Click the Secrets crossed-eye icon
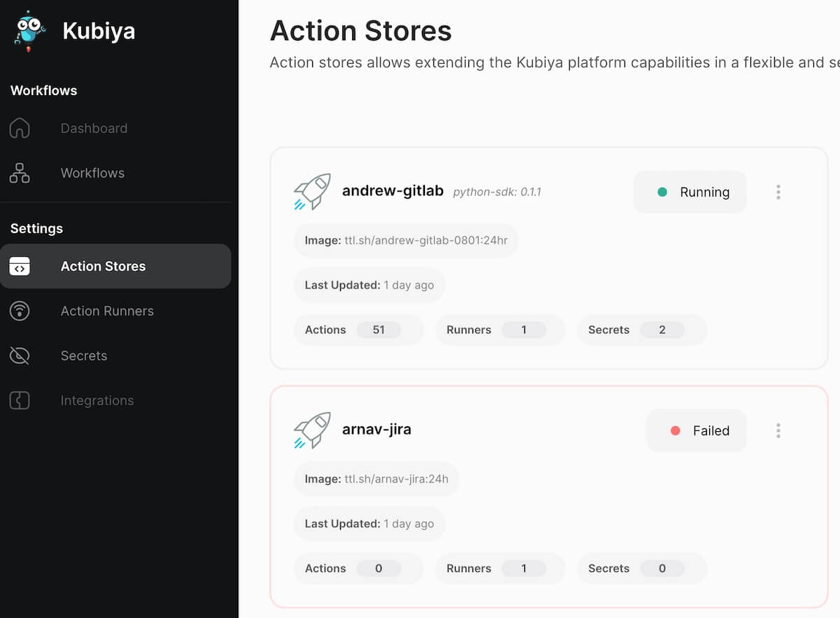This screenshot has width=840, height=618. coord(20,356)
